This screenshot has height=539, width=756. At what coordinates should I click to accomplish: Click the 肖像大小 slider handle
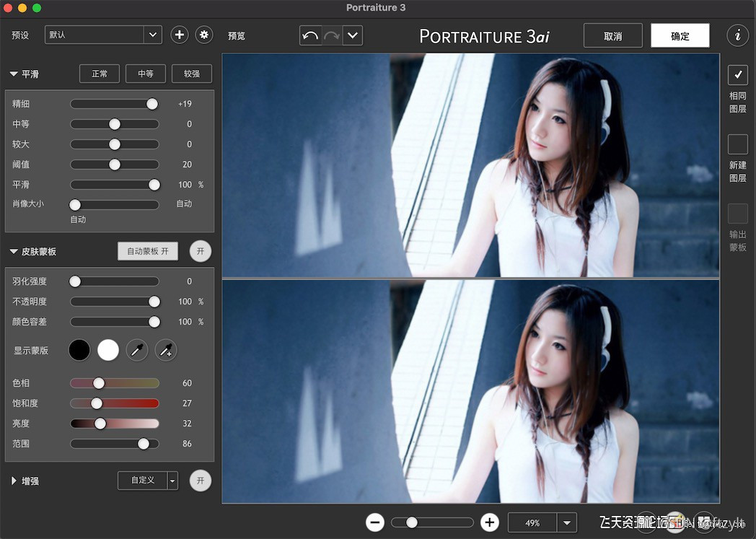tap(75, 205)
